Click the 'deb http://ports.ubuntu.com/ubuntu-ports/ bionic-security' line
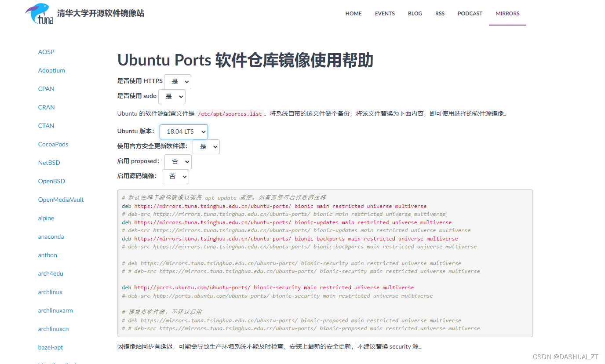The image size is (605, 364). click(268, 288)
